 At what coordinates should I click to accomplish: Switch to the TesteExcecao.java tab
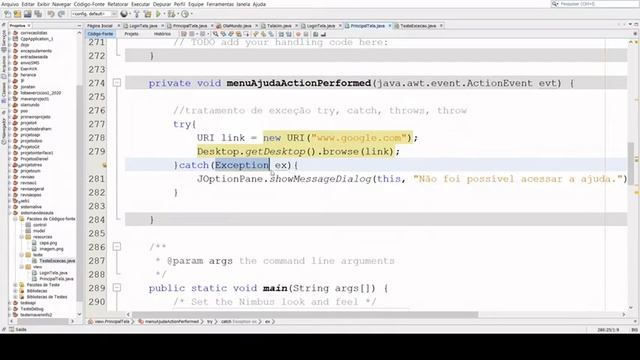point(418,26)
